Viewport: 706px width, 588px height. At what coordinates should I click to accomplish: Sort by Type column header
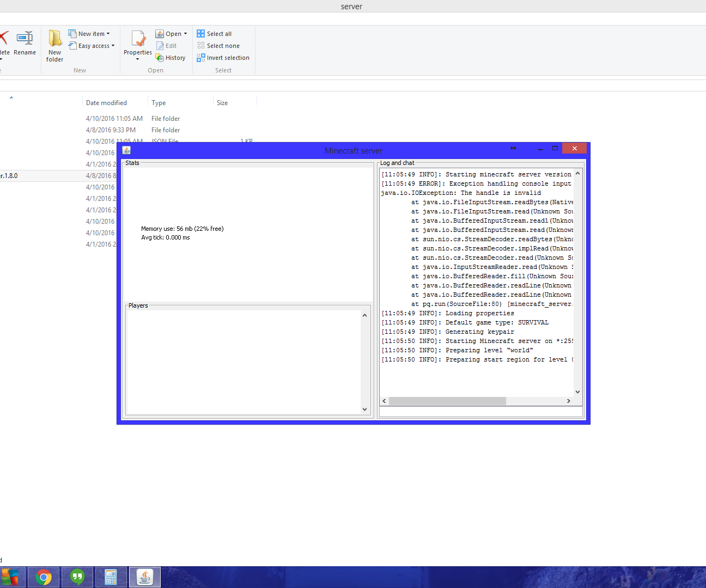pyautogui.click(x=159, y=102)
